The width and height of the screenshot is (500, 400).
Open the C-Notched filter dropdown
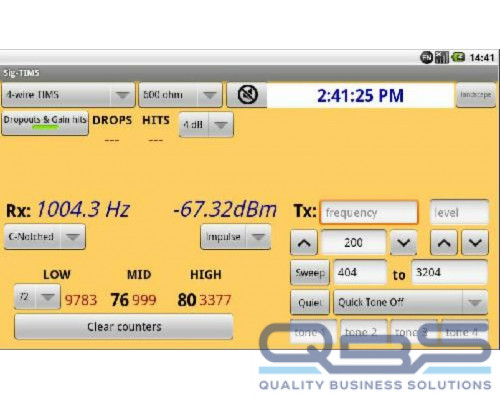coord(45,237)
